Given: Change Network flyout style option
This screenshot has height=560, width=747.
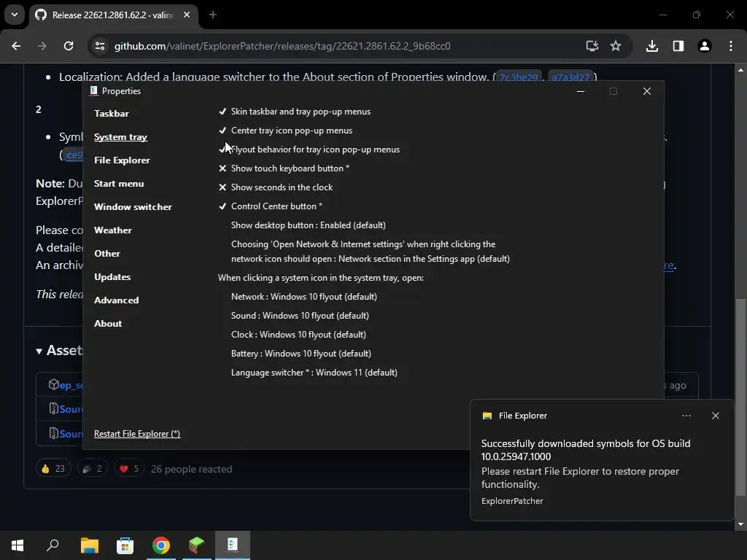Looking at the screenshot, I should point(304,297).
